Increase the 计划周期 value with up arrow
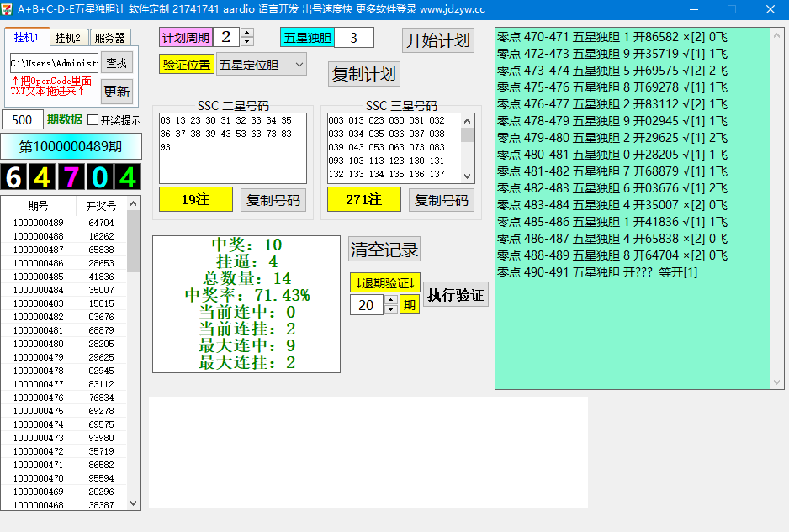The width and height of the screenshot is (789, 532). (x=247, y=33)
